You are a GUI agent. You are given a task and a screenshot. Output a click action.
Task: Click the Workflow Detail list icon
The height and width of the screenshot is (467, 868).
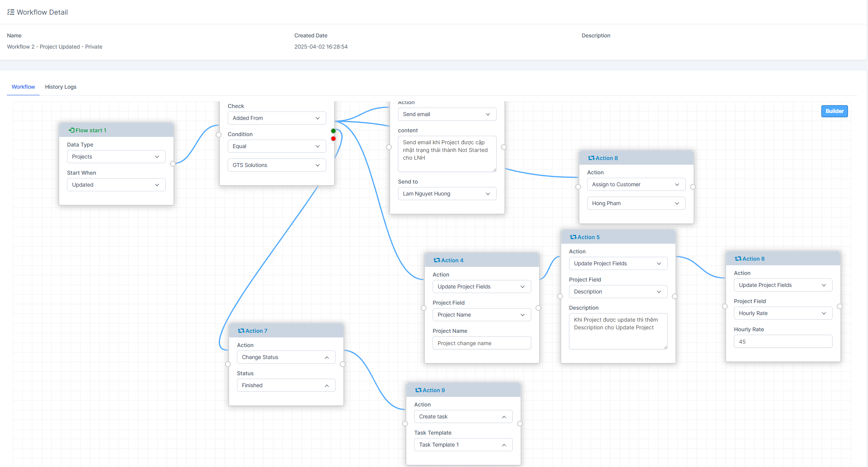(11, 12)
